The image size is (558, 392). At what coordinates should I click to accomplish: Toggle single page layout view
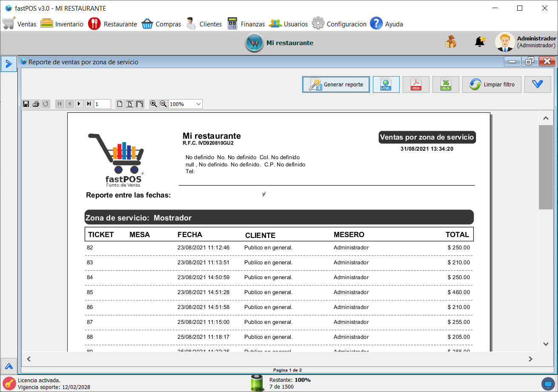[120, 103]
